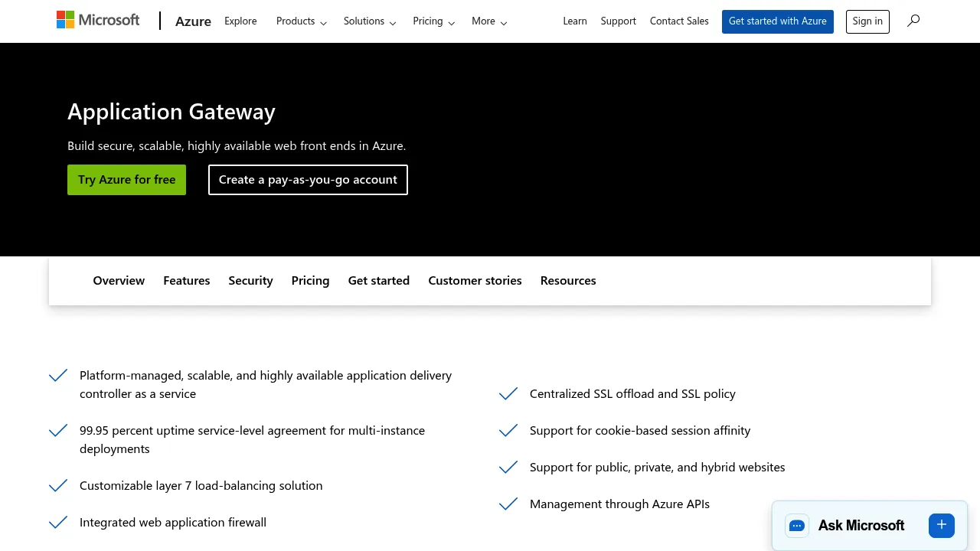
Task: Switch to the Overview tab
Action: tap(119, 281)
